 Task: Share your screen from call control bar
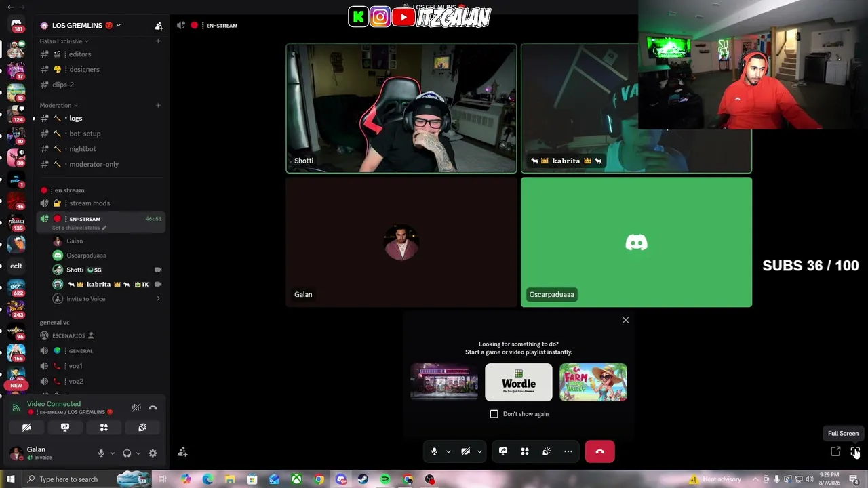503,451
